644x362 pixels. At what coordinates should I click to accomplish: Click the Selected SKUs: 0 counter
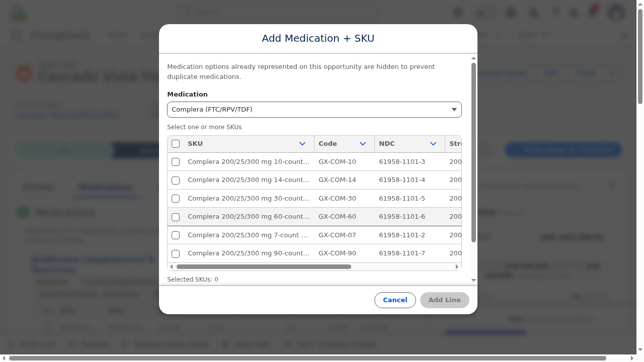pyautogui.click(x=193, y=280)
